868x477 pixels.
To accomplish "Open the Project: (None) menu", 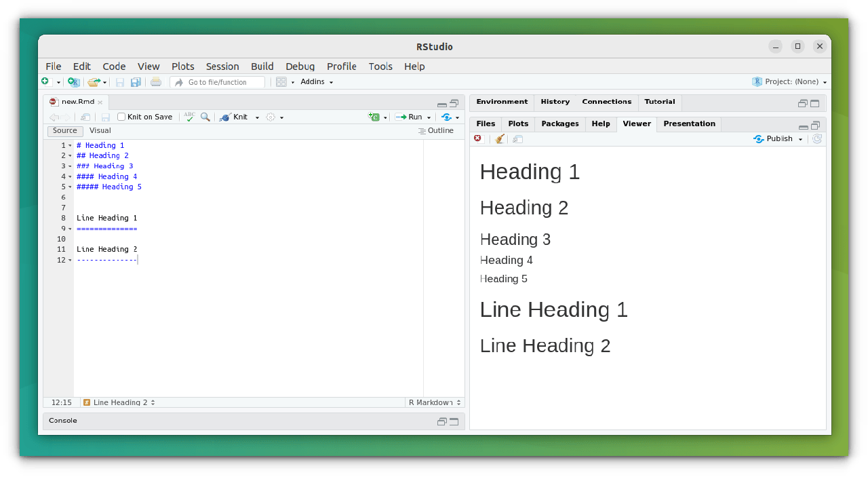I will click(x=790, y=82).
